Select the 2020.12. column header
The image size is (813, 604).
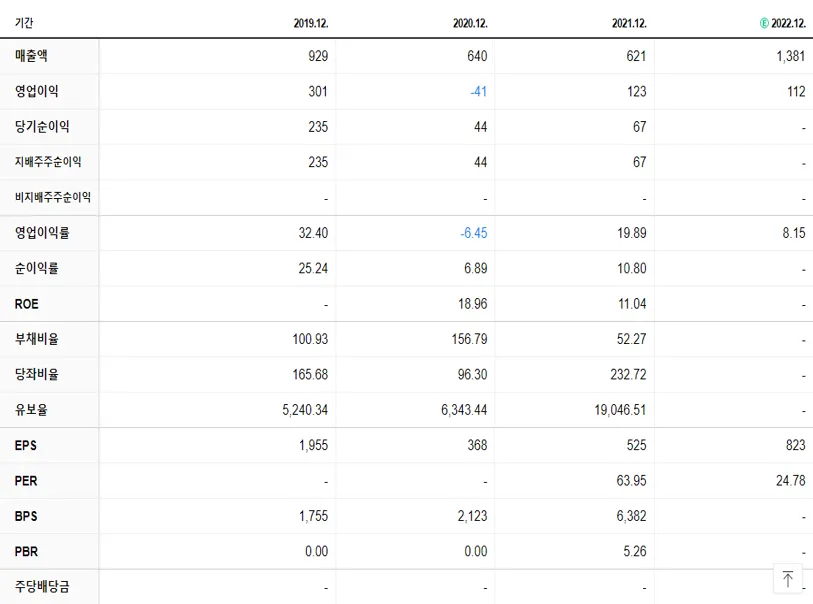pyautogui.click(x=470, y=23)
